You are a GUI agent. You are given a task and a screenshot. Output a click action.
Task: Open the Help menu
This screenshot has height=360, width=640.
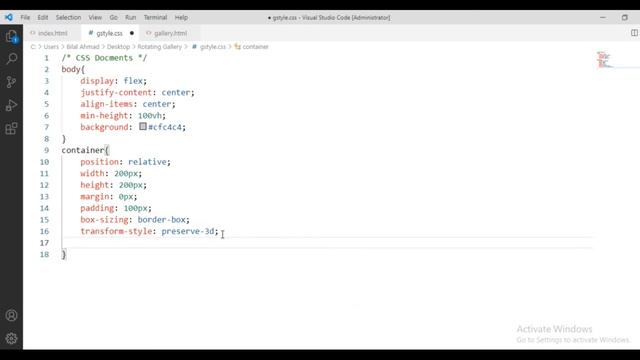tap(181, 18)
